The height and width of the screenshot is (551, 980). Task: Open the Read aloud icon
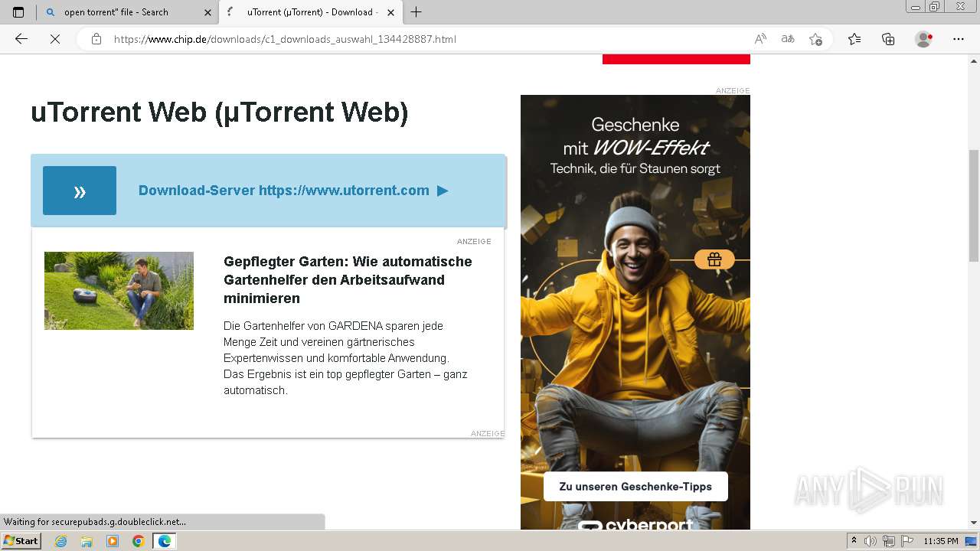(760, 39)
